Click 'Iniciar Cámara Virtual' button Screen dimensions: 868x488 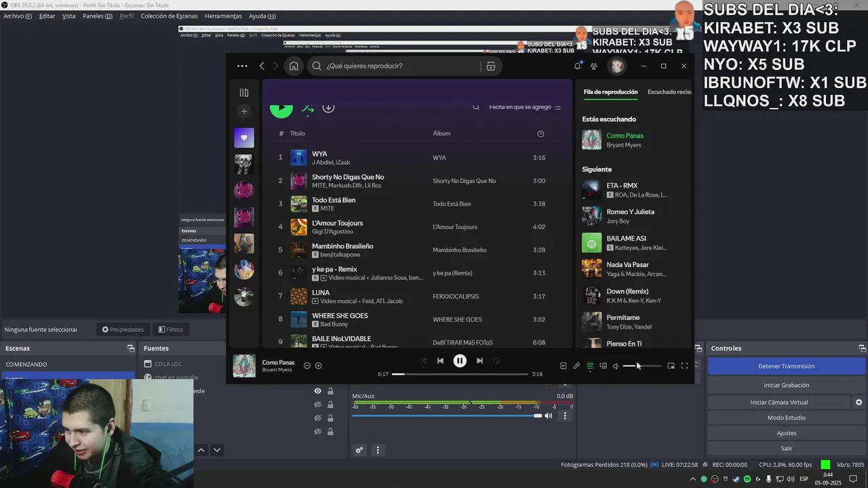[778, 402]
